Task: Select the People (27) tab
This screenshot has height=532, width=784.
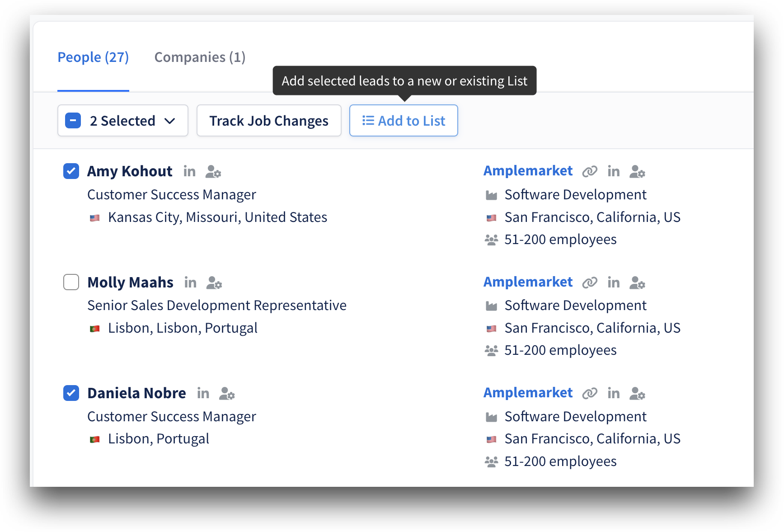Action: [x=93, y=57]
